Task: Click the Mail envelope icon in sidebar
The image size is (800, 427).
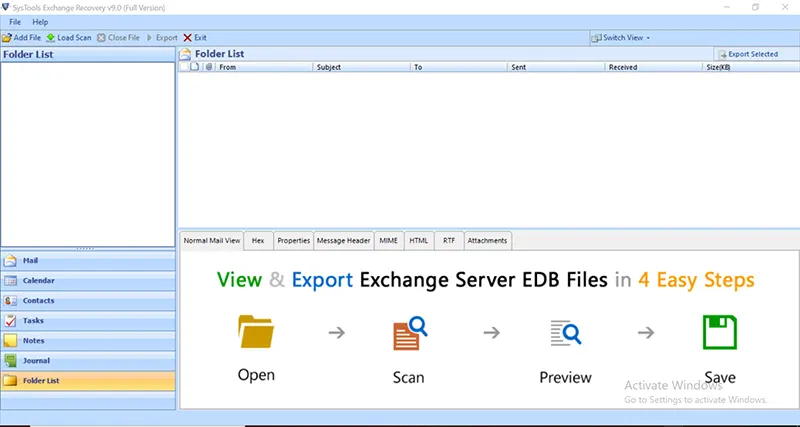Action: tap(10, 261)
